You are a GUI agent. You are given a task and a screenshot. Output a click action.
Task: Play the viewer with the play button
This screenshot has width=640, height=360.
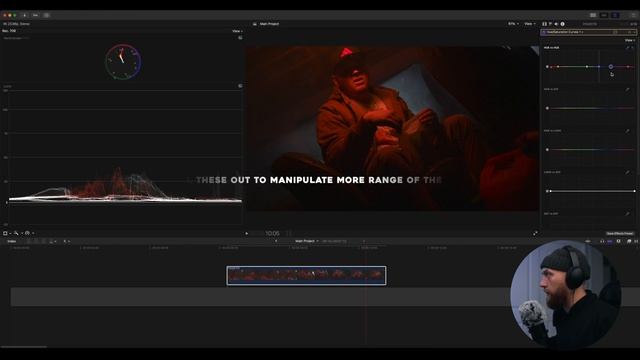coord(247,233)
